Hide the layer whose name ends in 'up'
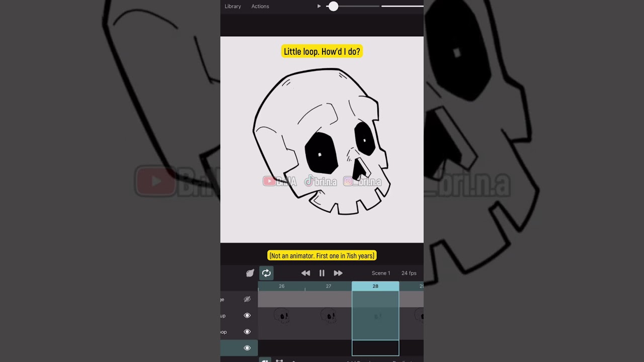Screen dimensions: 644x362 click(247, 316)
